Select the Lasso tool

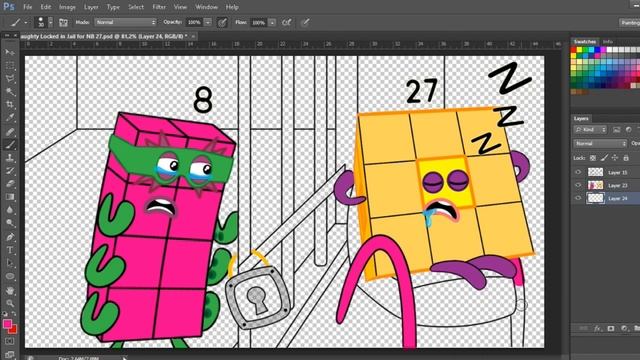click(x=10, y=78)
